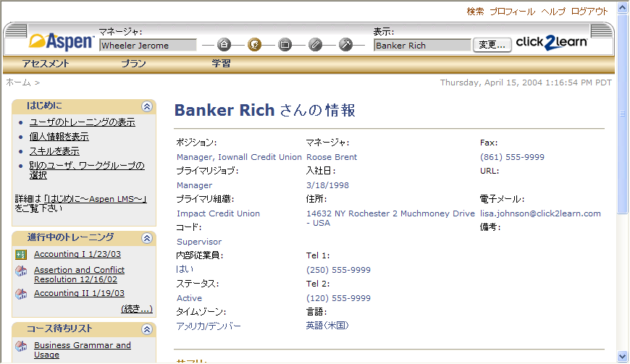Click the icon beside Assertion and Conflict Resolution
Image resolution: width=630 pixels, height=364 pixels.
coord(21,271)
